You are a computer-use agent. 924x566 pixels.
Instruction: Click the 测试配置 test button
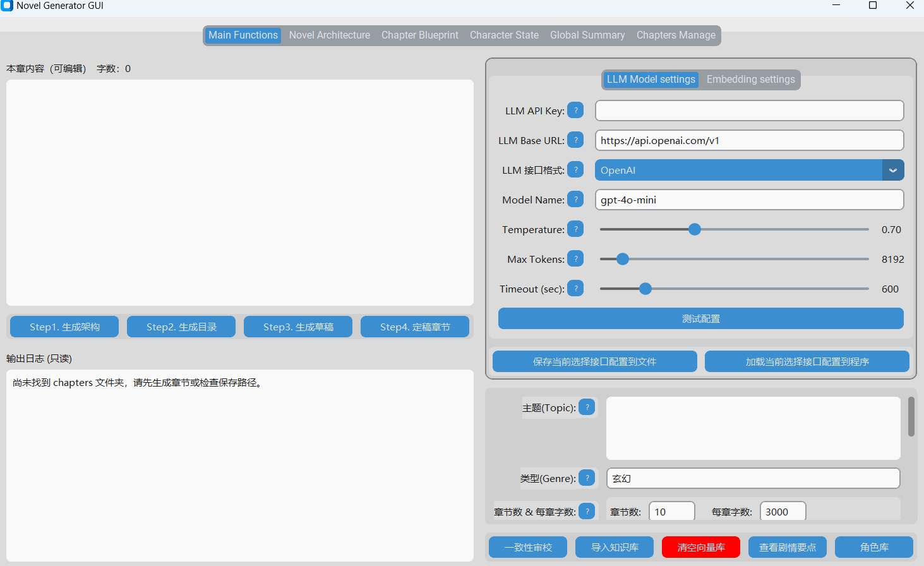point(701,318)
